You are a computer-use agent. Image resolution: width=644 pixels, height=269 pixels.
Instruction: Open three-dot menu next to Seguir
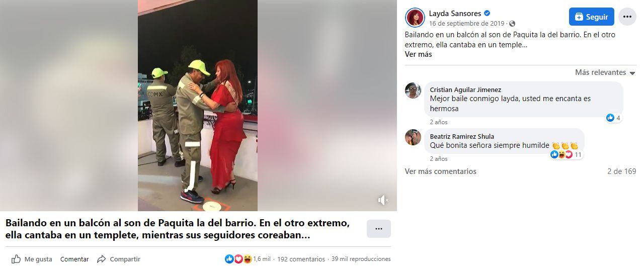[x=626, y=17]
